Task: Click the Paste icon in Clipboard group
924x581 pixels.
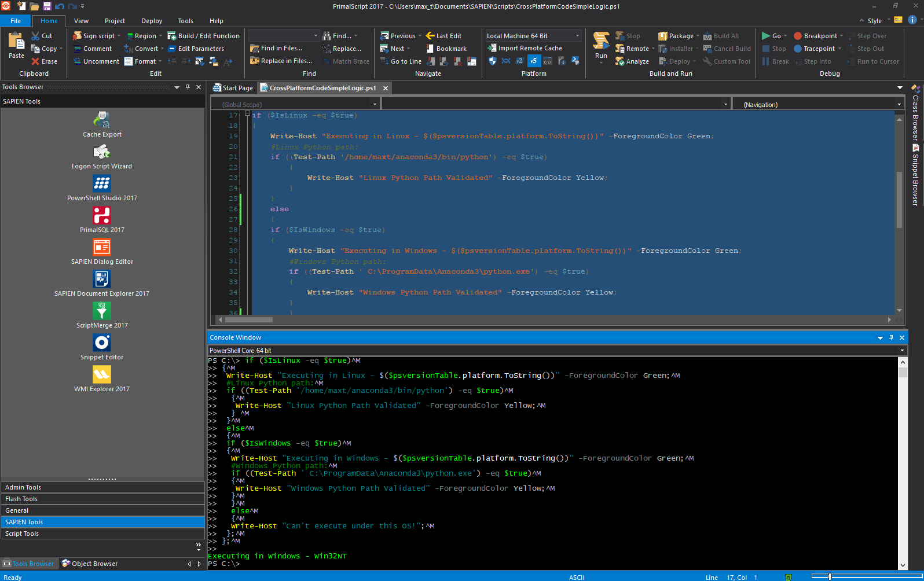Action: 16,41
